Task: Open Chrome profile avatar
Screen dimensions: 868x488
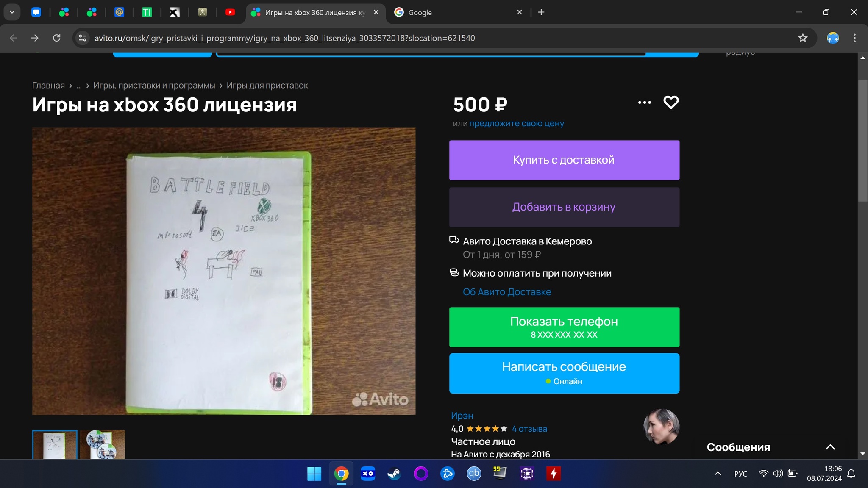Action: pos(833,38)
